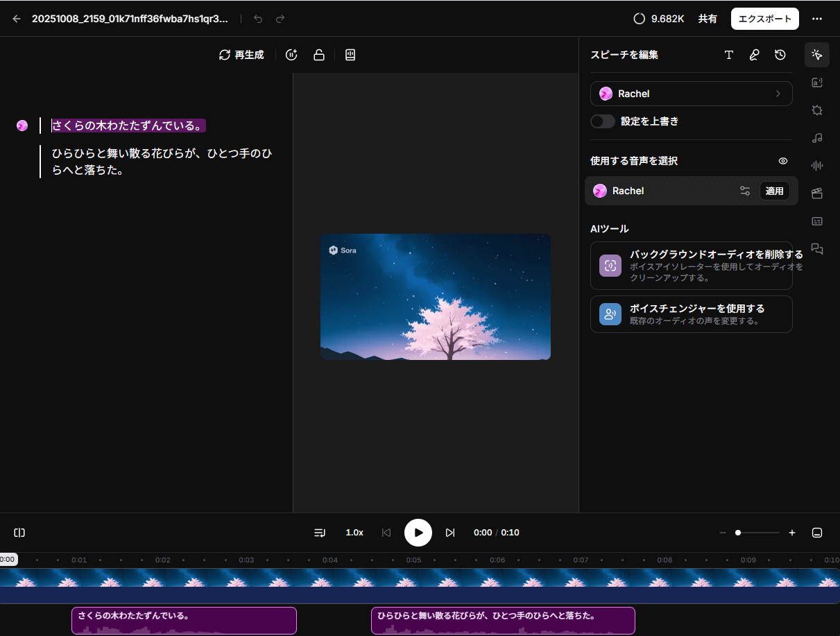Screen dimensions: 840x636
Task: Toggle the eye icon beside 使用する音声を選択
Action: [x=783, y=161]
